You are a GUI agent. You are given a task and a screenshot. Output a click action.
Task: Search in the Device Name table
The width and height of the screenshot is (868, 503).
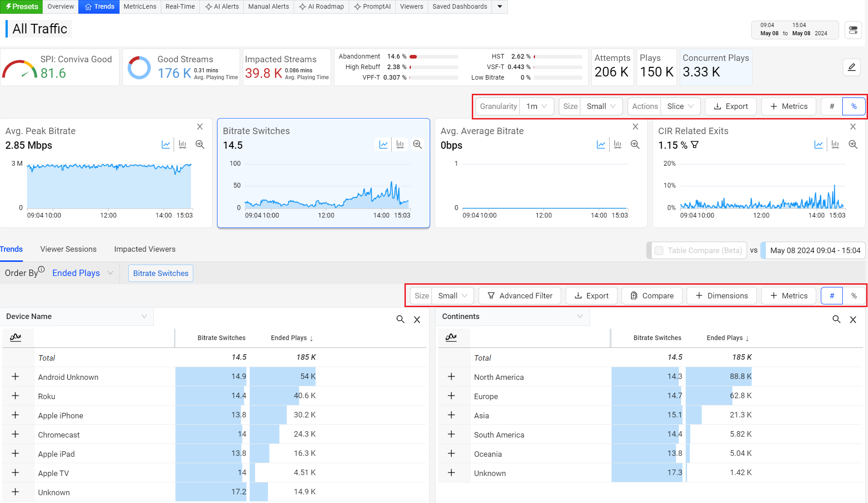400,319
